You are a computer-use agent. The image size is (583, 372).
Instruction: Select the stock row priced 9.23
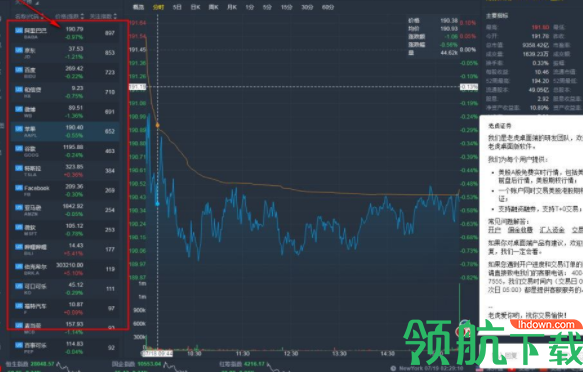click(x=65, y=92)
